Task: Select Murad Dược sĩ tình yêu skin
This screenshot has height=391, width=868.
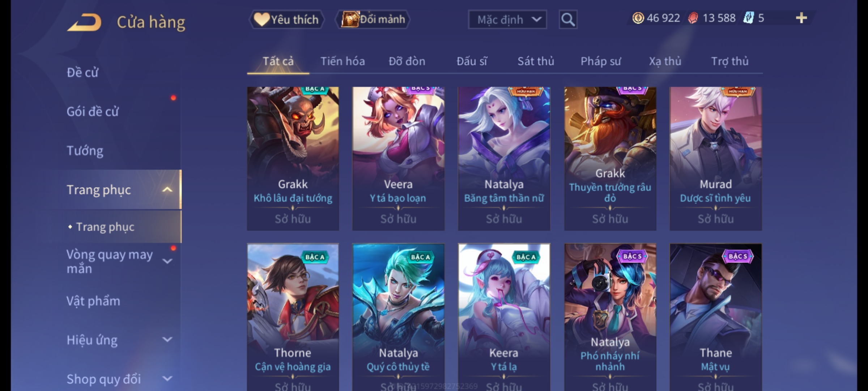Action: pos(715,159)
